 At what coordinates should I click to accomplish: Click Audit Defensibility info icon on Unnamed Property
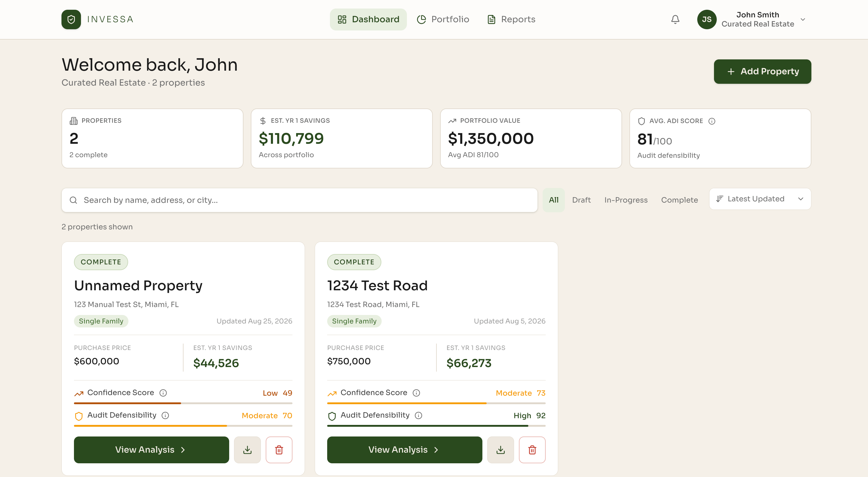(x=165, y=415)
